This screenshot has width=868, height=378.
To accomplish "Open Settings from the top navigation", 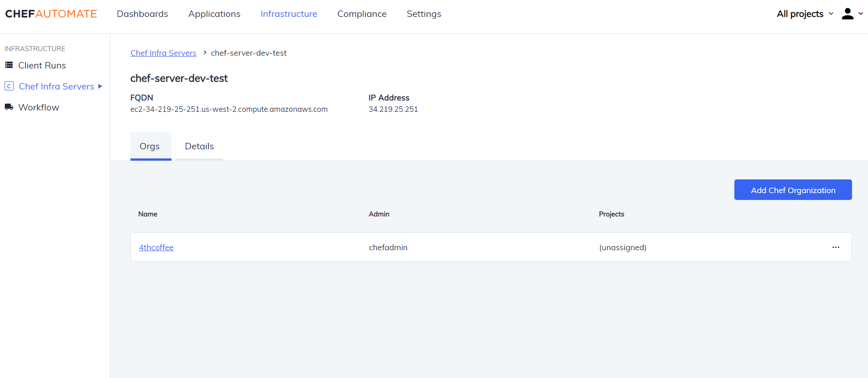I will click(424, 14).
